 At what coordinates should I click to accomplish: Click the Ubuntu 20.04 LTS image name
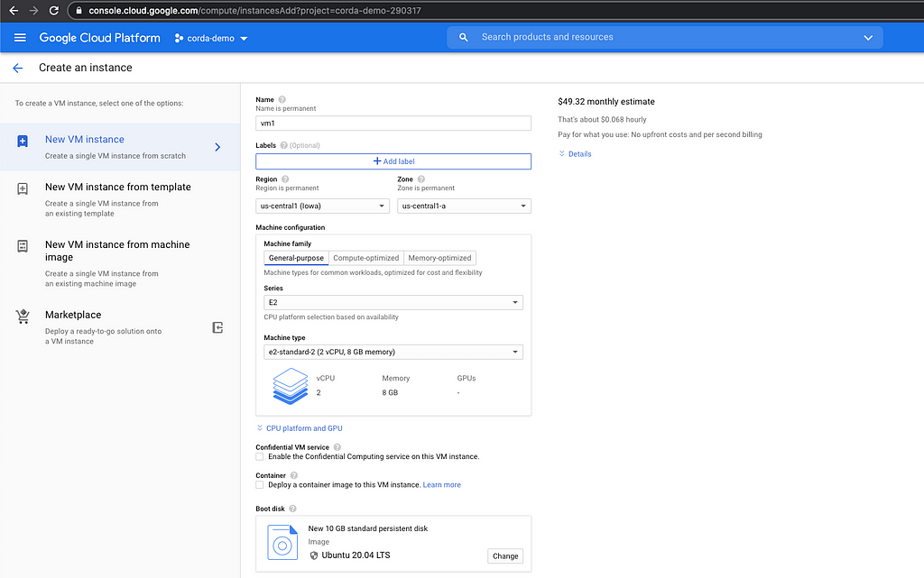pyautogui.click(x=356, y=555)
